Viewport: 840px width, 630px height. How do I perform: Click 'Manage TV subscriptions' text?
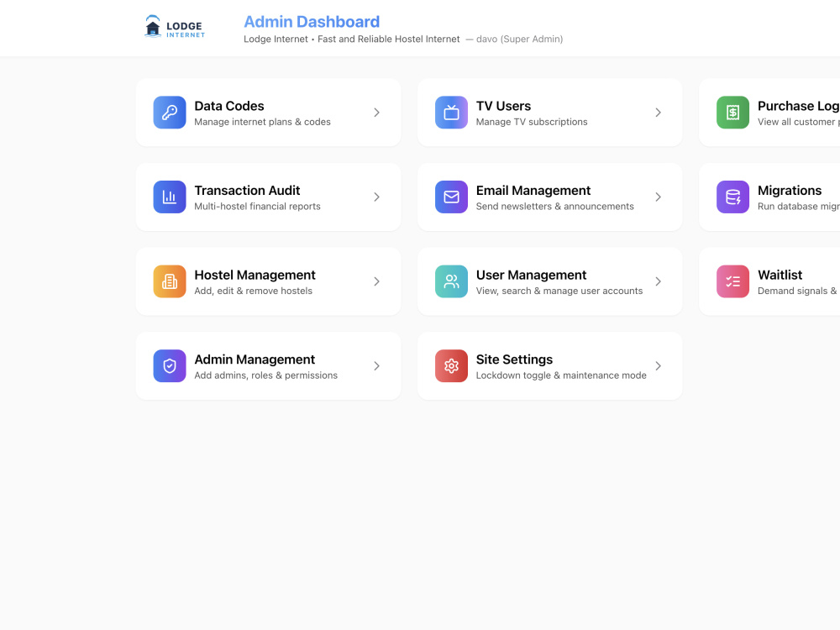click(532, 122)
